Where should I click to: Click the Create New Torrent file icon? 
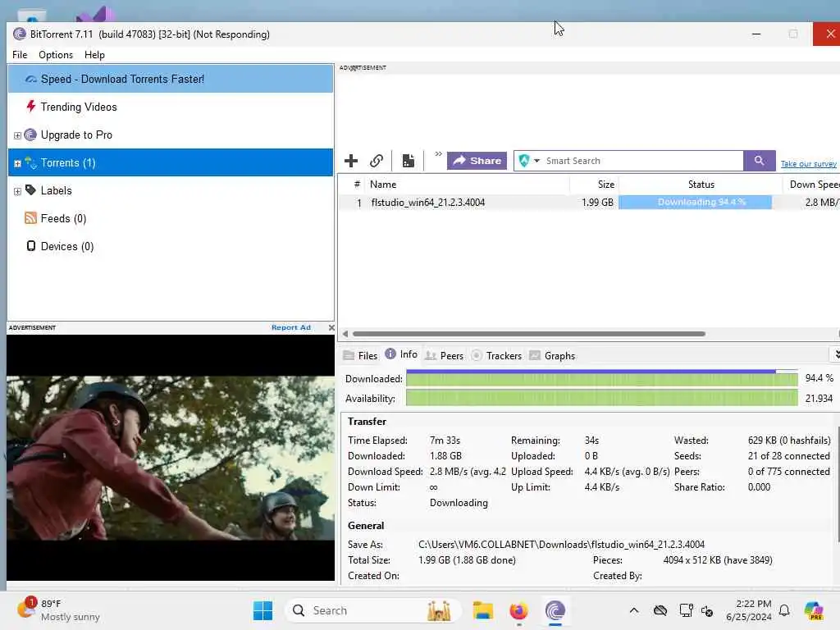coord(409,161)
